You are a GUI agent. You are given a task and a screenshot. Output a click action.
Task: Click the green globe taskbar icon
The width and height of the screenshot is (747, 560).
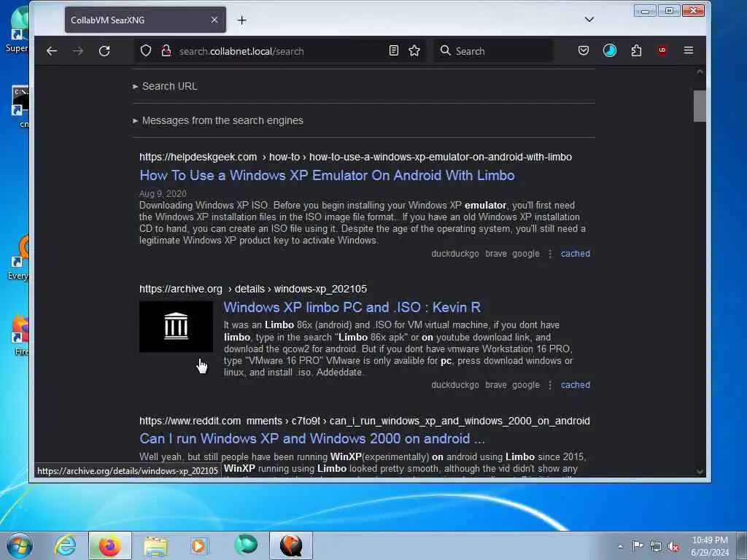[245, 545]
